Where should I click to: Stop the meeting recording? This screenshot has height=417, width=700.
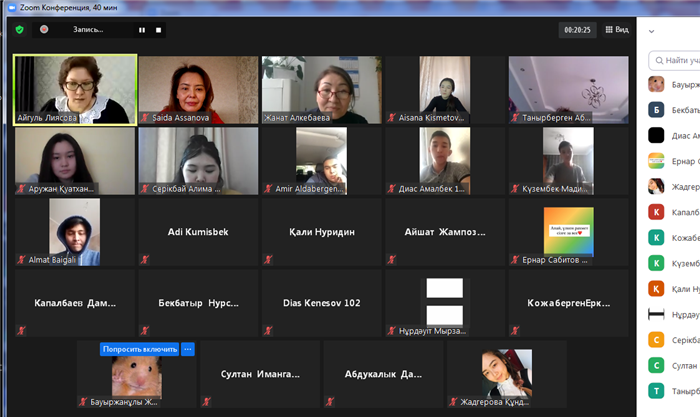[x=159, y=30]
